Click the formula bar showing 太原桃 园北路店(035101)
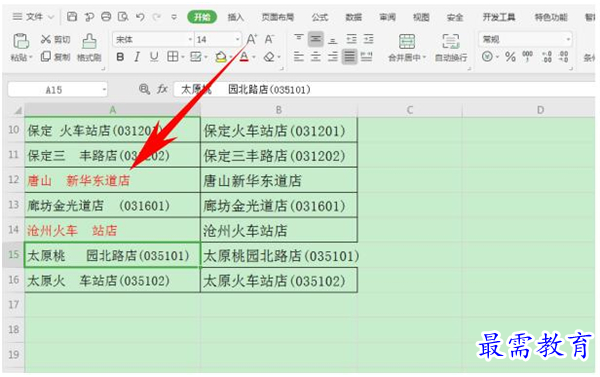This screenshot has height=377, width=600. (385, 90)
